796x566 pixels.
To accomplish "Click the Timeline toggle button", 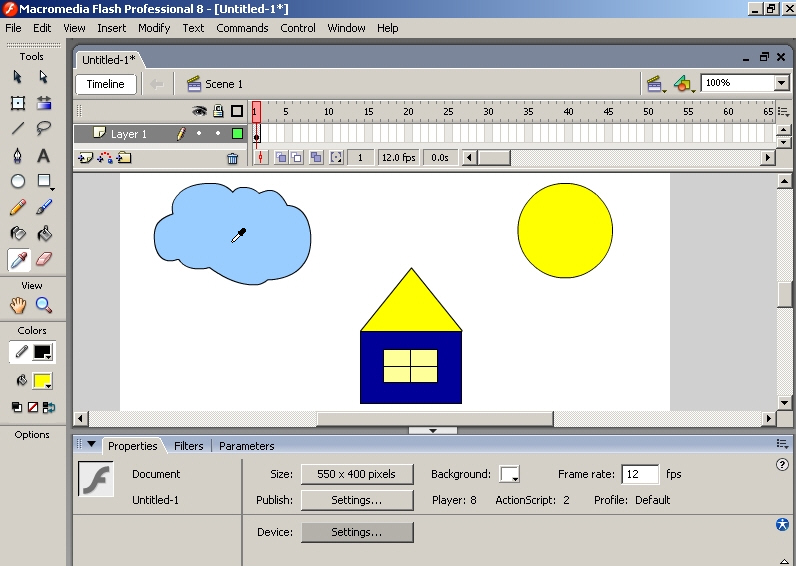I will click(106, 84).
